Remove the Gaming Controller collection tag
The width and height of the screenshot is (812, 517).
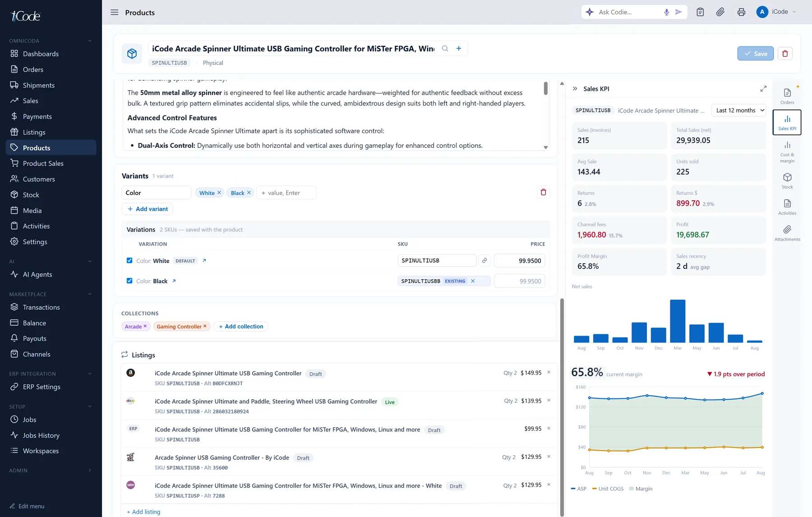pyautogui.click(x=205, y=326)
